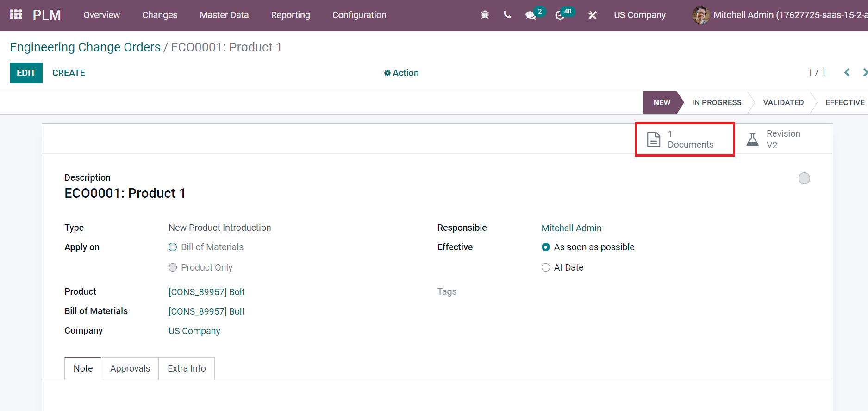
Task: Switch to the Extra Info tab
Action: pos(187,368)
